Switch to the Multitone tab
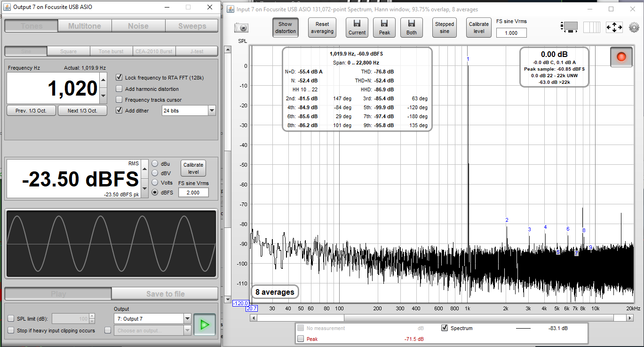The height and width of the screenshot is (347, 644). 85,26
